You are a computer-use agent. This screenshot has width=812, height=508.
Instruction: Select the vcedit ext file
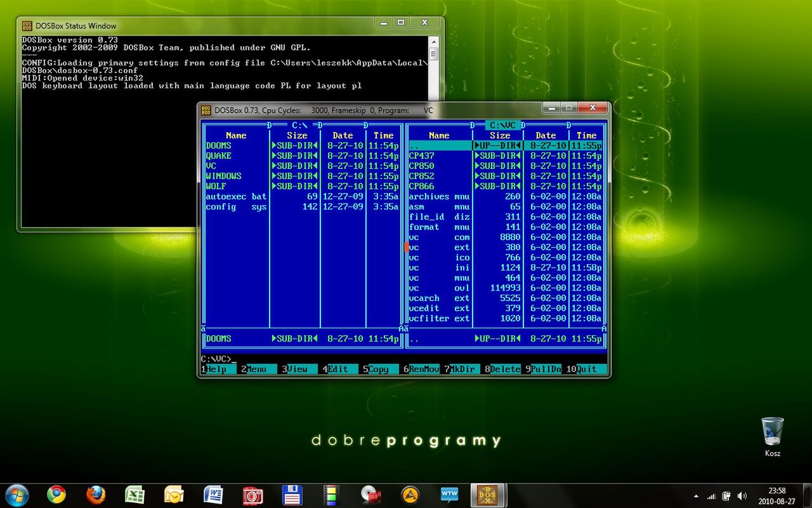pos(505,308)
